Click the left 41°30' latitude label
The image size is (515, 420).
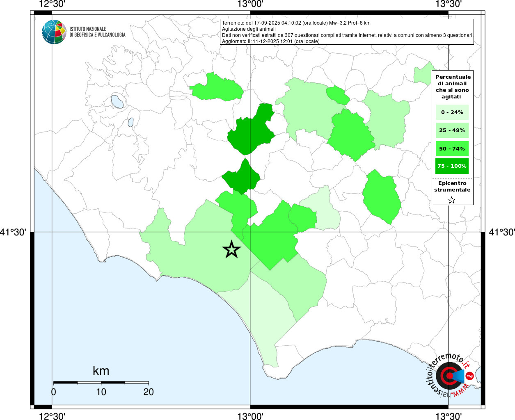click(13, 232)
